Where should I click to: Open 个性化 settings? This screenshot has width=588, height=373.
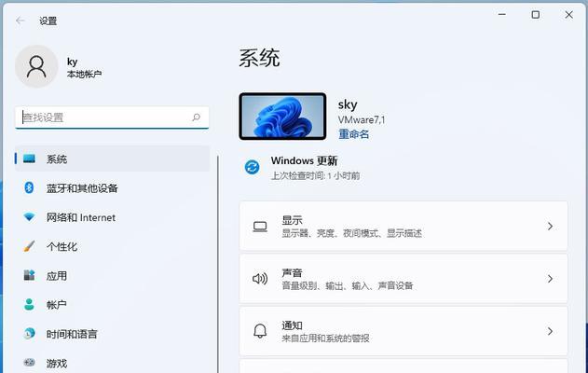click(112, 246)
